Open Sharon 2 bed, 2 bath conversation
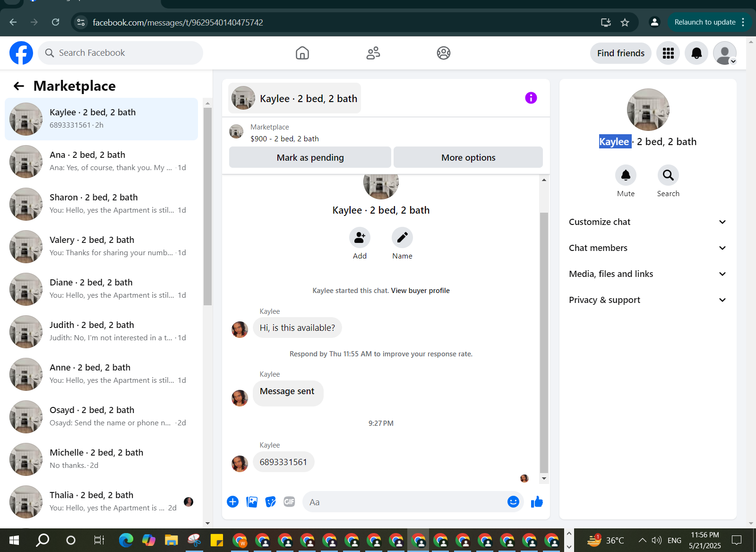 click(101, 204)
